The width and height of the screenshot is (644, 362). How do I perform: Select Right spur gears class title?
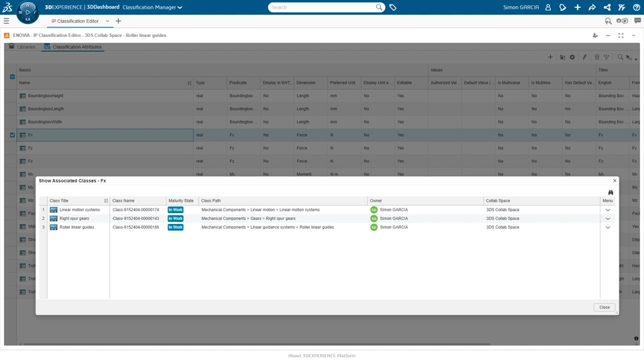point(74,219)
